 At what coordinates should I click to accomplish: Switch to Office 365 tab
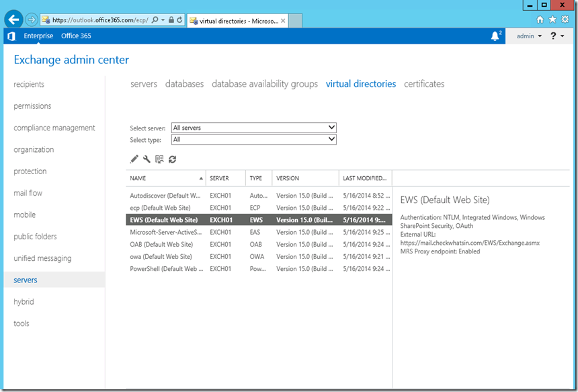pyautogui.click(x=76, y=36)
